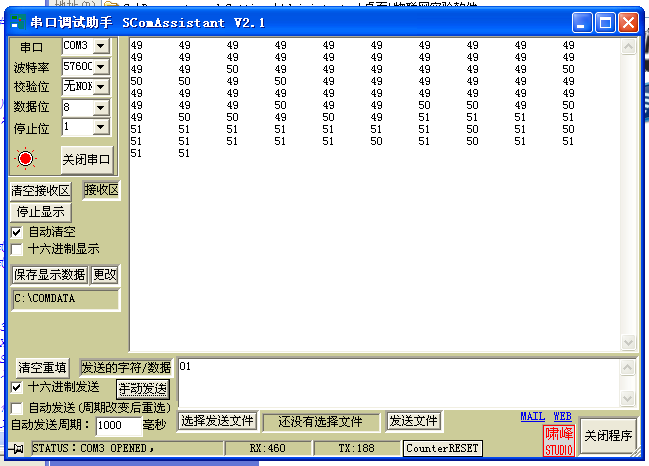Click 发送的字符/数据 button
Image resolution: width=649 pixels, height=466 pixels.
point(126,368)
